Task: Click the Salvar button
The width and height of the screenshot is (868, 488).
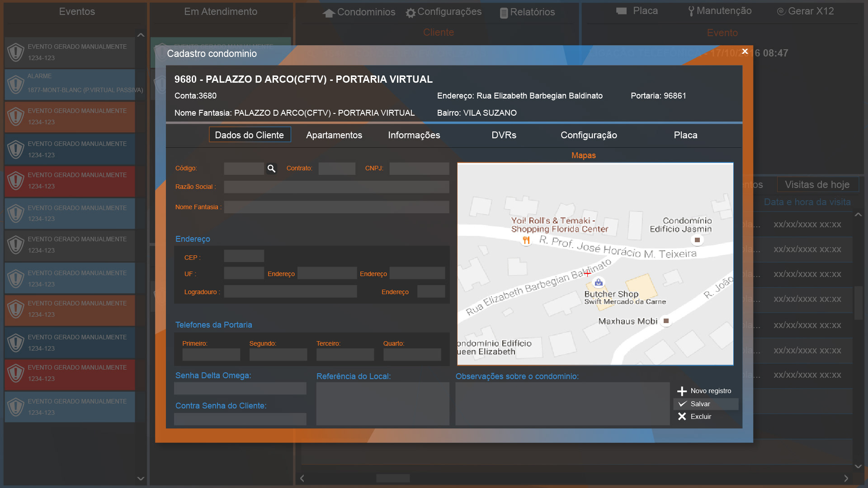Action: [706, 404]
